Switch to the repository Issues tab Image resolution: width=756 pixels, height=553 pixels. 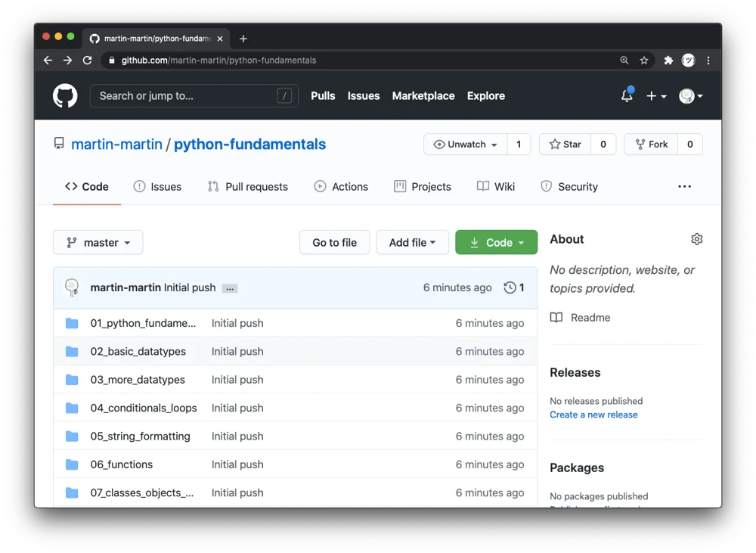click(x=158, y=187)
